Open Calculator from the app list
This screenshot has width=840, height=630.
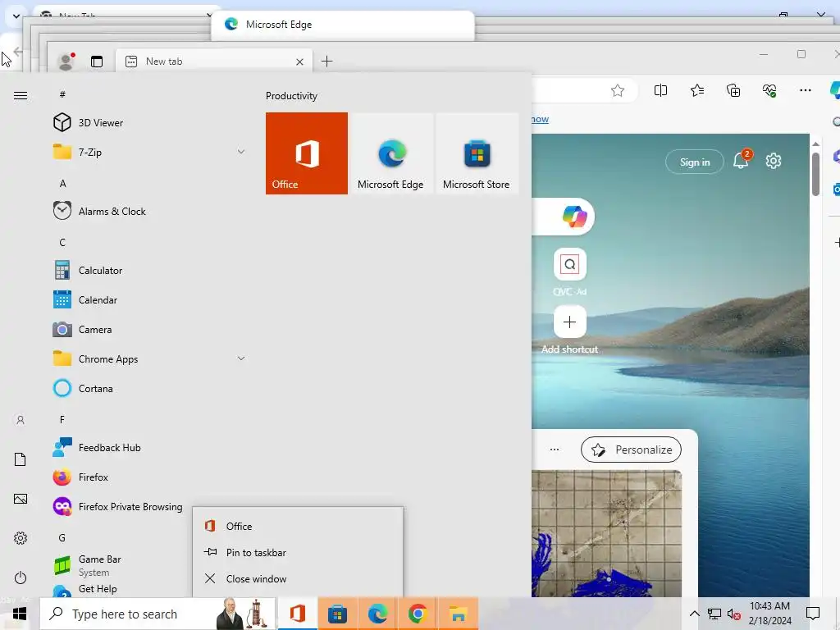click(x=150, y=271)
